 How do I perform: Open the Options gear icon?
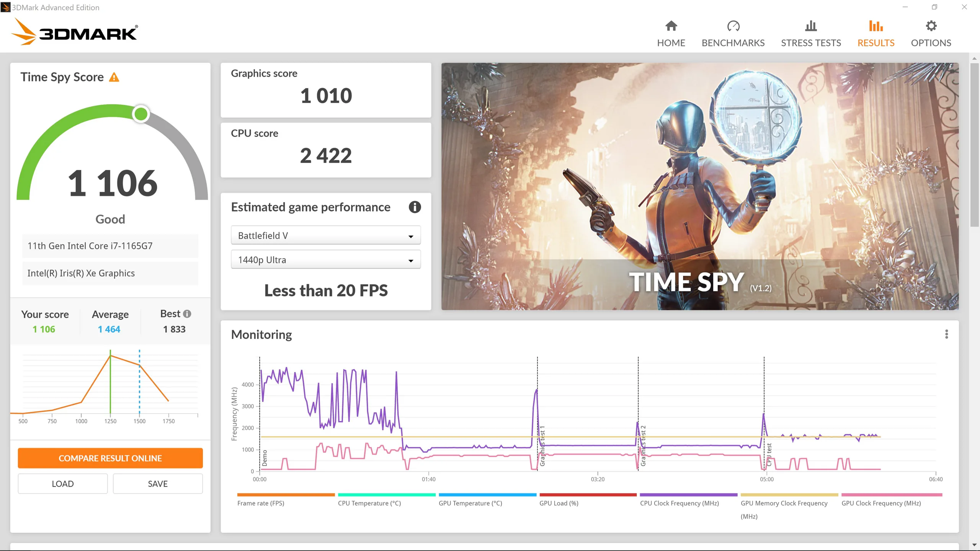click(x=931, y=26)
